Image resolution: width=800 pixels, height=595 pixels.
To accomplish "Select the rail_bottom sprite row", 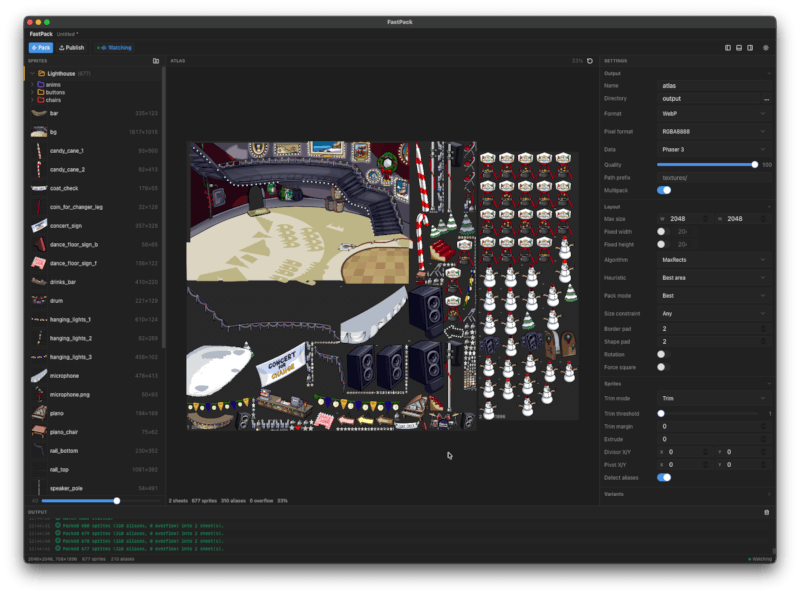I will click(x=94, y=451).
